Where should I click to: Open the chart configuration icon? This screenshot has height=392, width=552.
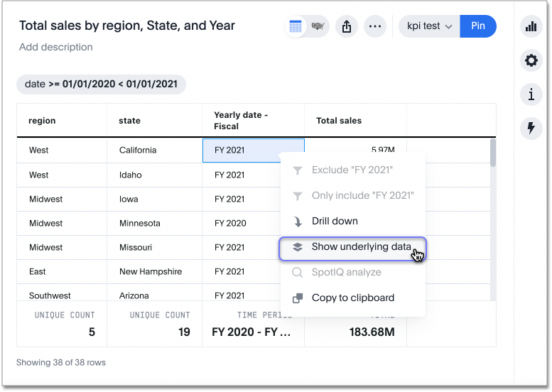pyautogui.click(x=531, y=27)
